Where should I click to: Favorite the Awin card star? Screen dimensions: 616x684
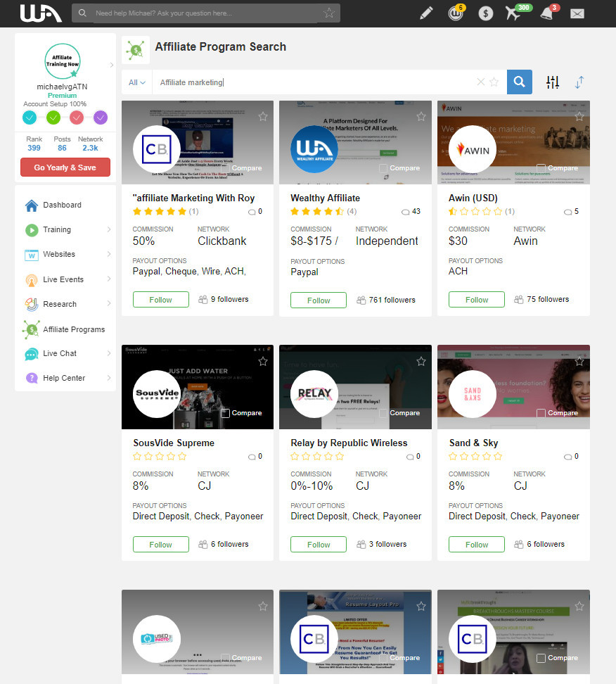point(579,117)
